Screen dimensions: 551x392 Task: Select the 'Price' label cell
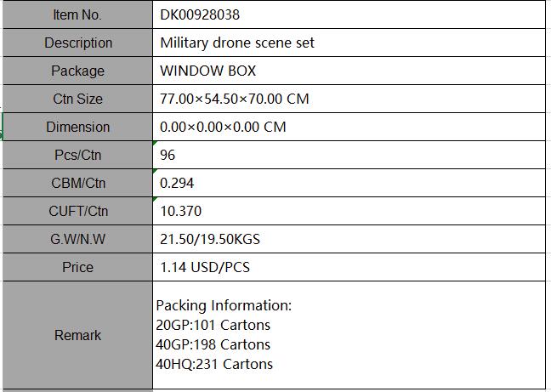(77, 267)
